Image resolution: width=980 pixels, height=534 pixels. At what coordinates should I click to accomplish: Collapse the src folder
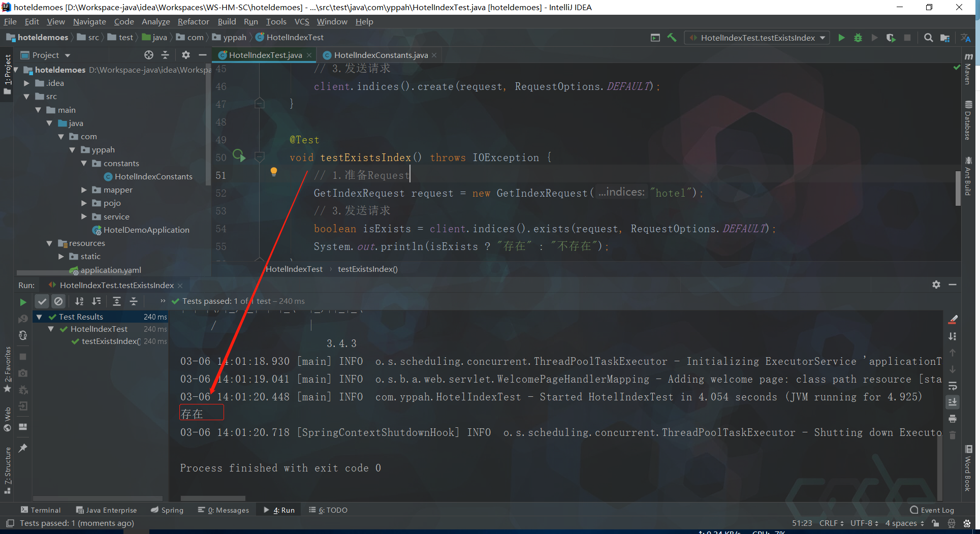pyautogui.click(x=27, y=97)
